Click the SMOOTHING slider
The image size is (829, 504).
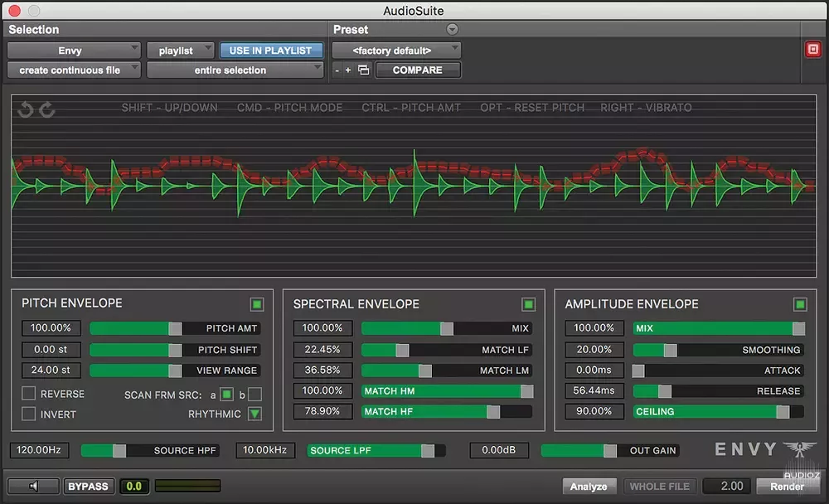(x=719, y=350)
